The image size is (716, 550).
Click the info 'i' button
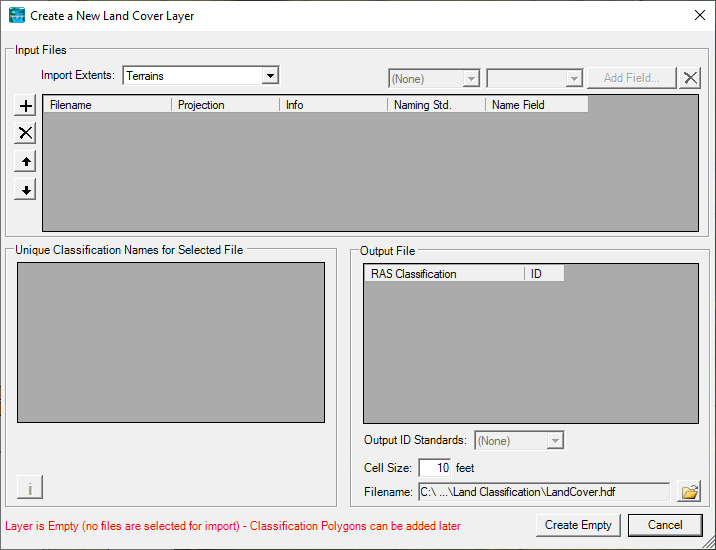30,488
